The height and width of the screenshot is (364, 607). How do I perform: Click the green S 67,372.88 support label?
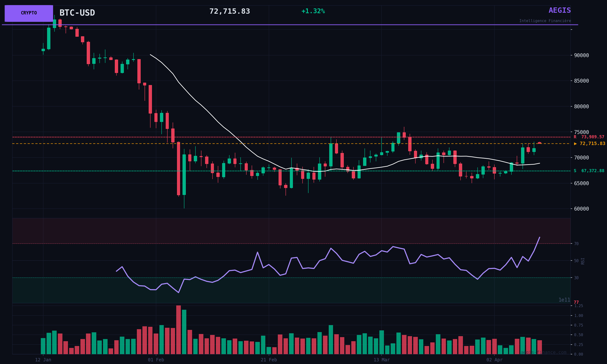[589, 171]
